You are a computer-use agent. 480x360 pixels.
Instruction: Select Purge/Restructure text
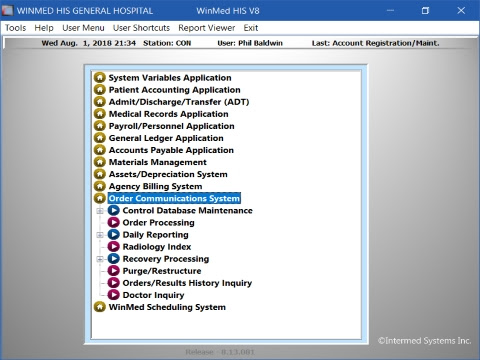tap(162, 271)
